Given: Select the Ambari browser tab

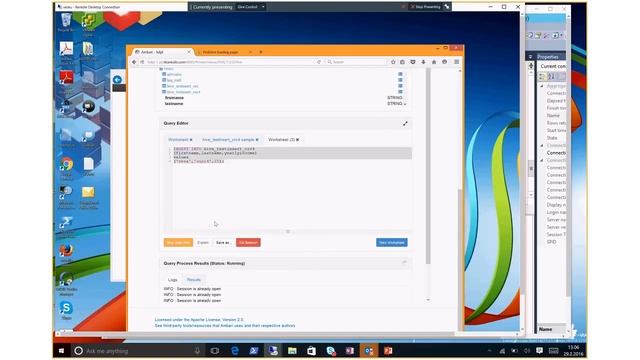Looking at the screenshot, I should pos(162,52).
